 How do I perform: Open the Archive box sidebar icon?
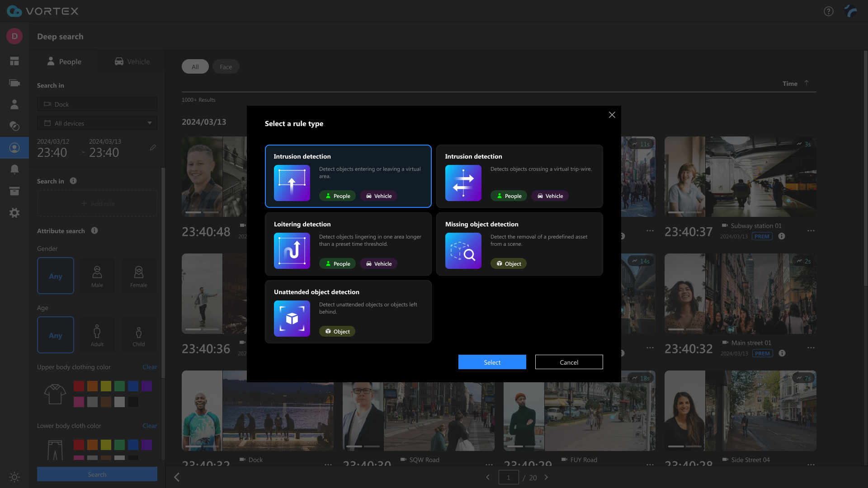click(x=14, y=191)
